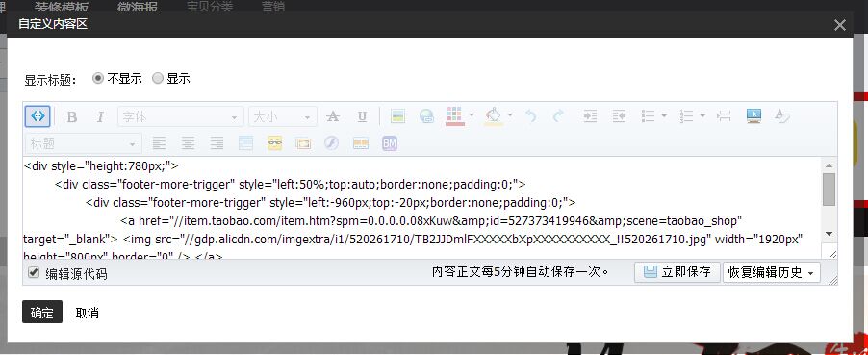Align text to the left
The height and width of the screenshot is (355, 868).
coord(160,143)
